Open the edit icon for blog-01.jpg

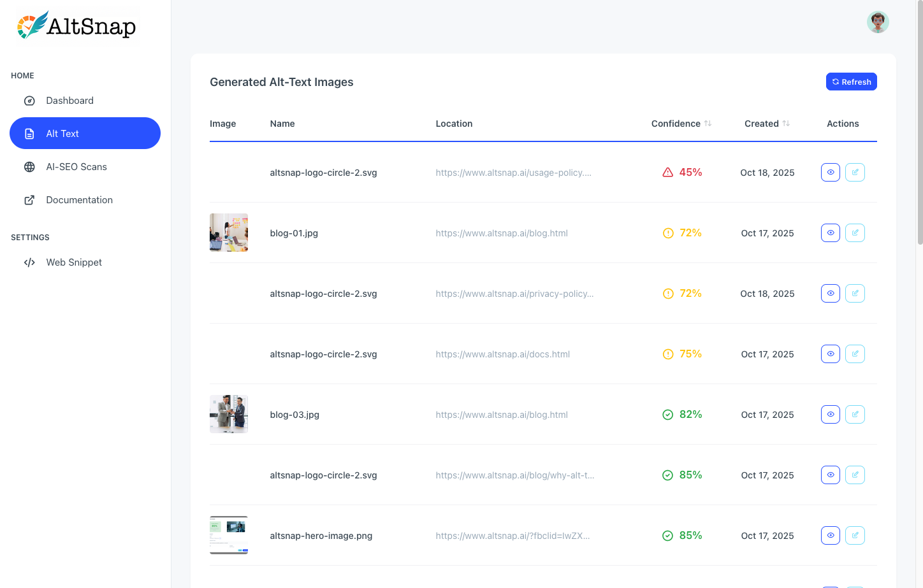pos(855,233)
